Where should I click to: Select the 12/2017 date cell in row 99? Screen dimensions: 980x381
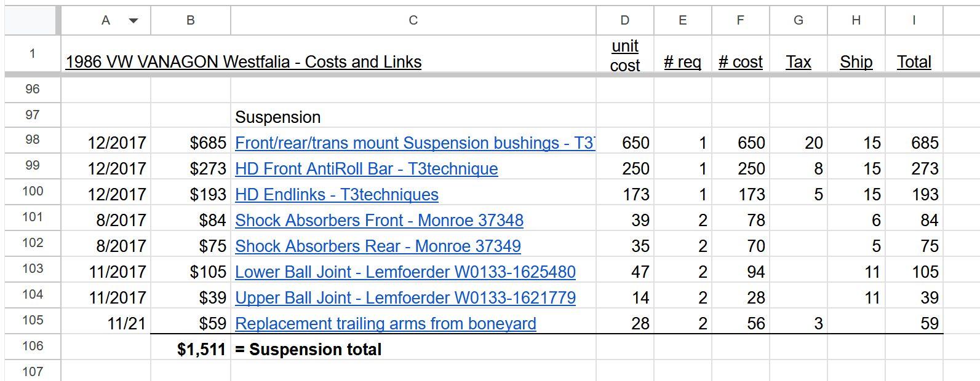pos(106,169)
